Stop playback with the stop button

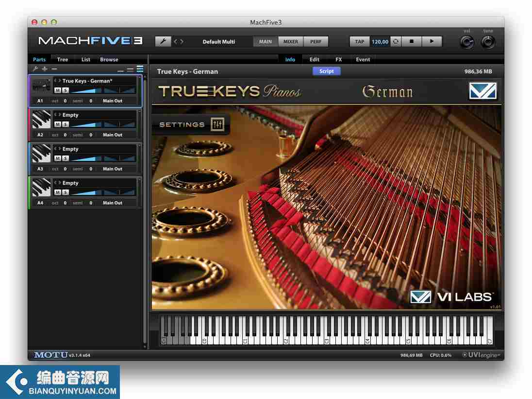412,41
